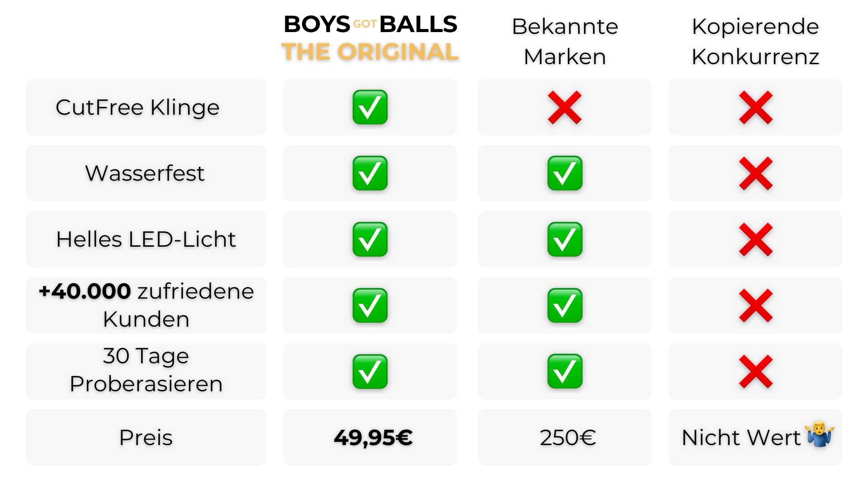Click Boys Got Balls checkmark for Wasserfest
The height and width of the screenshot is (488, 868).
point(370,174)
